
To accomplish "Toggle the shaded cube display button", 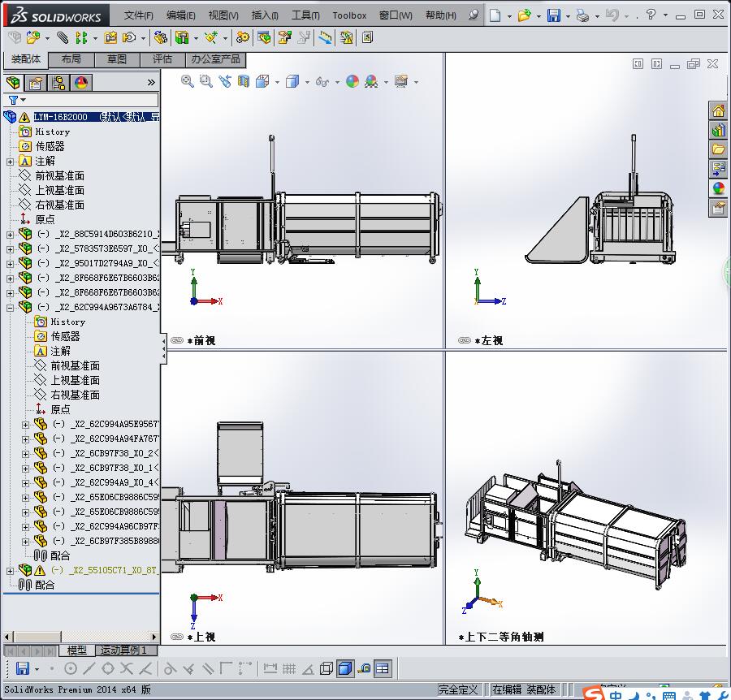I will pos(344,668).
